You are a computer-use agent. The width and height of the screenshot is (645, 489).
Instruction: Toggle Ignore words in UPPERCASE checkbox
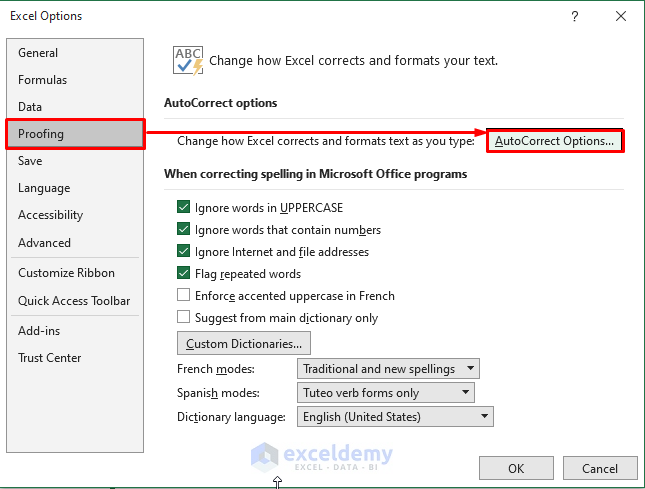click(x=184, y=208)
